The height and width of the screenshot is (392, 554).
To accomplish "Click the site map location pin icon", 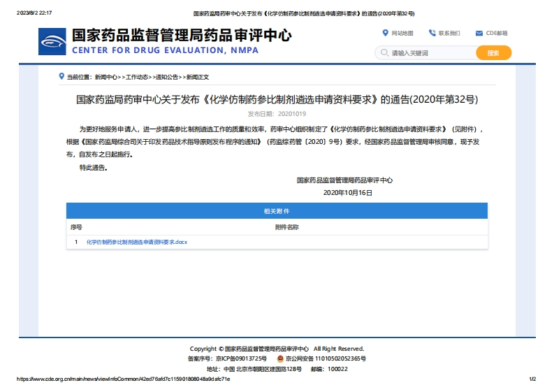I will tap(385, 33).
